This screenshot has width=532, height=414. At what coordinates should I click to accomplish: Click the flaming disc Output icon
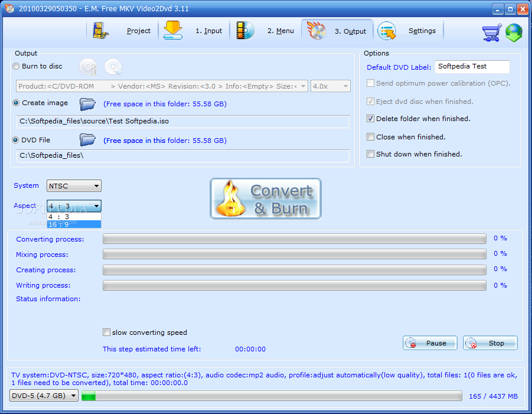[316, 31]
